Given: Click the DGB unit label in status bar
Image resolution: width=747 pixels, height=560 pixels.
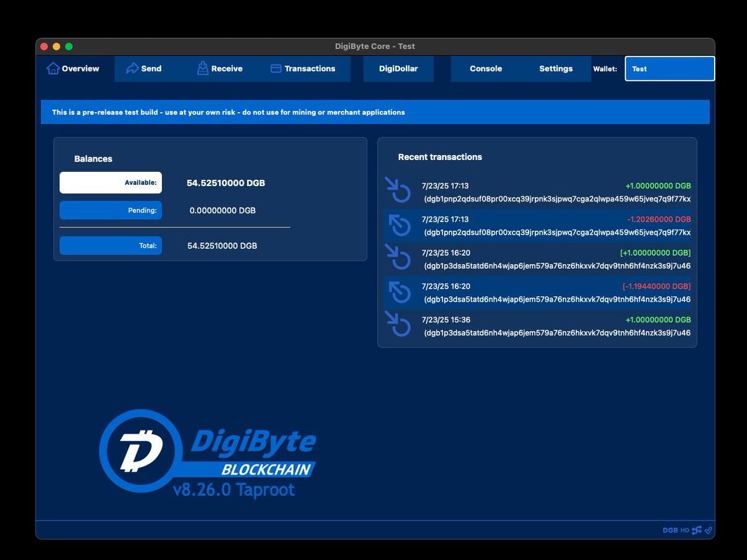Looking at the screenshot, I should coord(670,530).
